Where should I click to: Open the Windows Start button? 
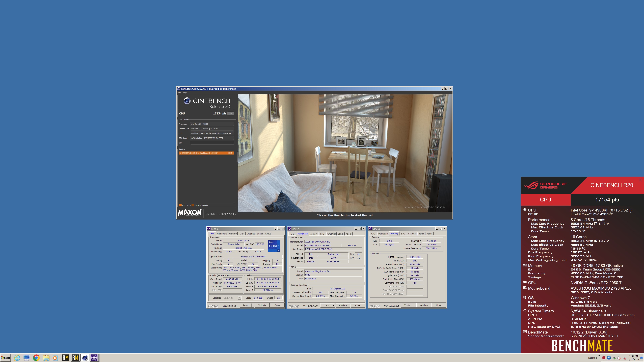(6, 358)
